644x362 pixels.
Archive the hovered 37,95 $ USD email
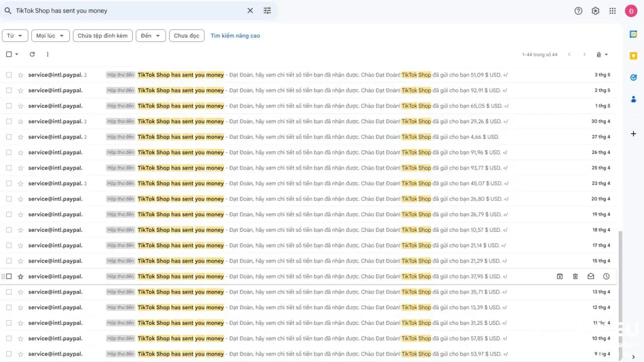pos(559,277)
